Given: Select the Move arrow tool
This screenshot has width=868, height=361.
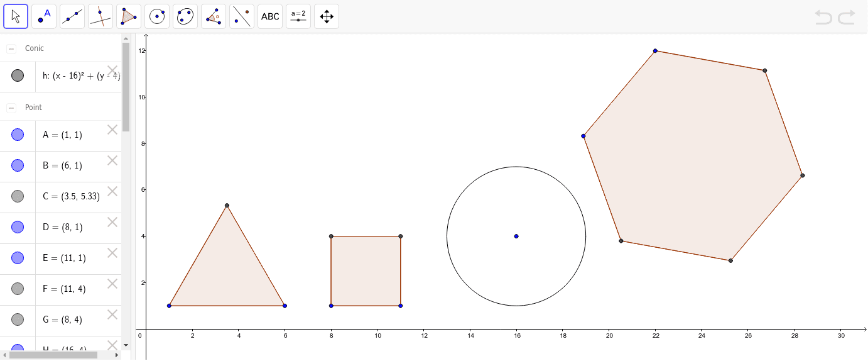Looking at the screenshot, I should coord(16,16).
